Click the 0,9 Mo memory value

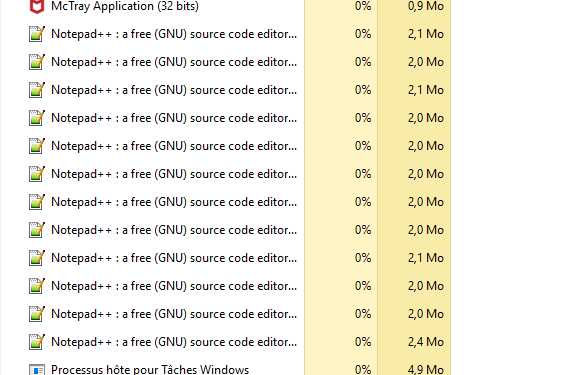pyautogui.click(x=426, y=6)
